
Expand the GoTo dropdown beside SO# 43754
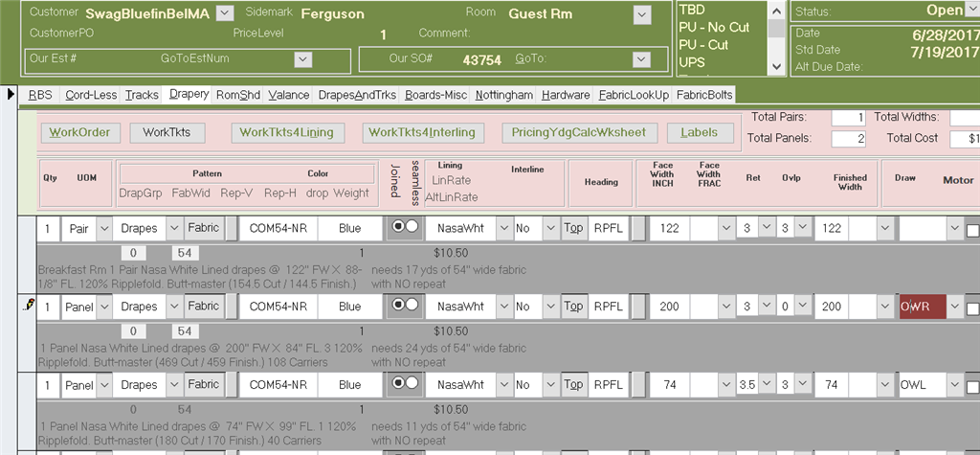(x=641, y=59)
